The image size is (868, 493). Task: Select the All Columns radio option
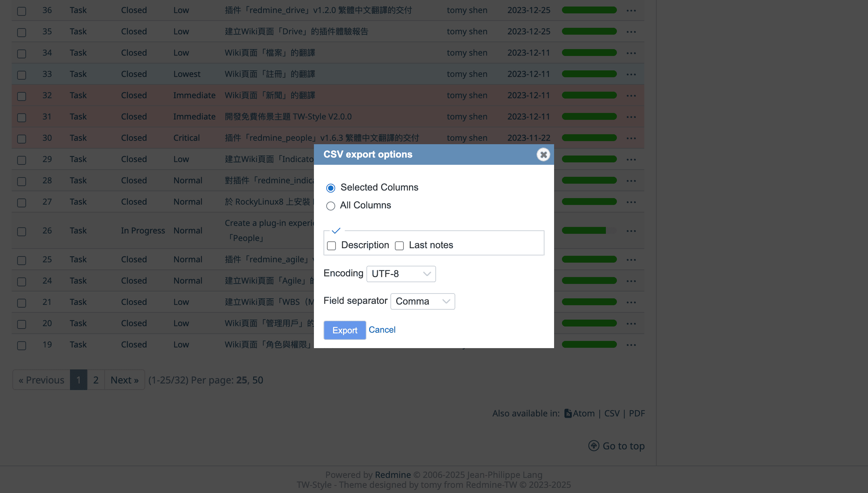pos(330,206)
